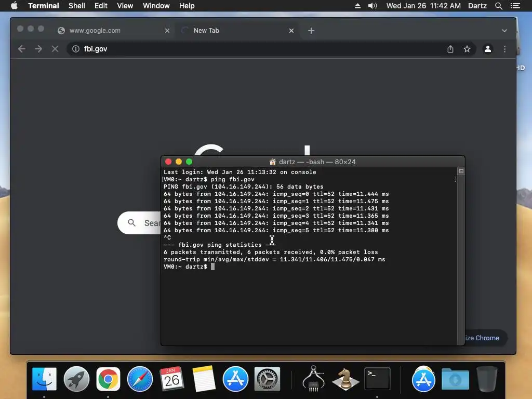Open Calendar from the Dock
This screenshot has height=399, width=532.
[171, 379]
